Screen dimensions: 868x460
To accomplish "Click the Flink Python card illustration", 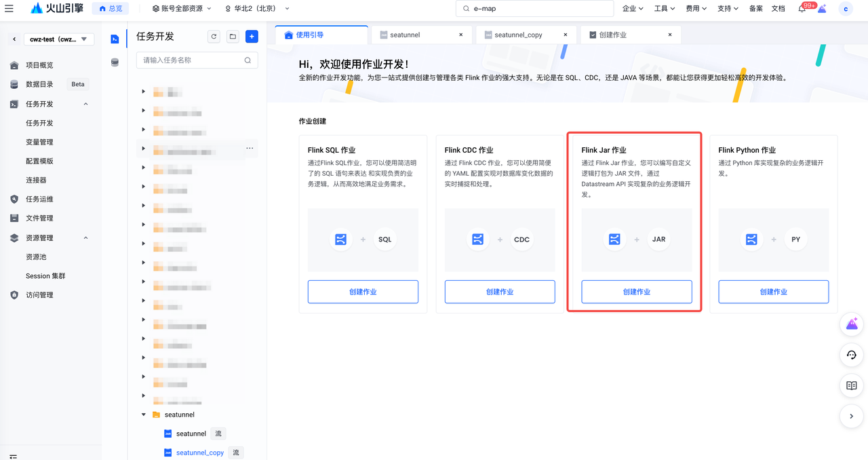I will pos(774,239).
